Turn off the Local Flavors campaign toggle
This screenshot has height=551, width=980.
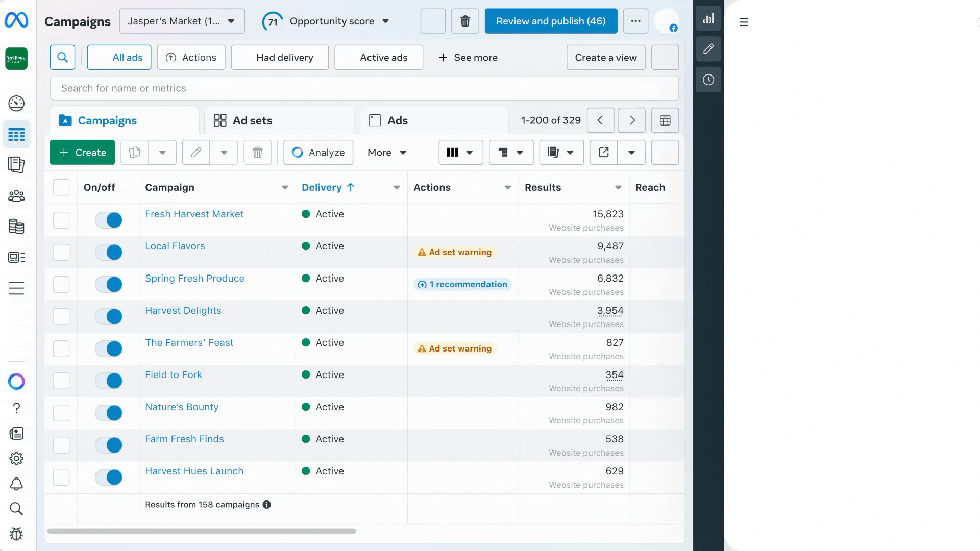(x=109, y=252)
